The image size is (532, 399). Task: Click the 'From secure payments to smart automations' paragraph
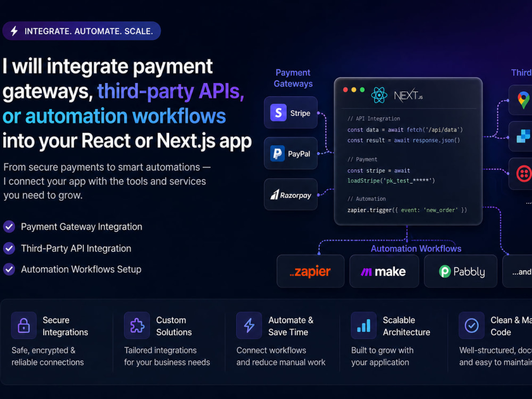(107, 181)
